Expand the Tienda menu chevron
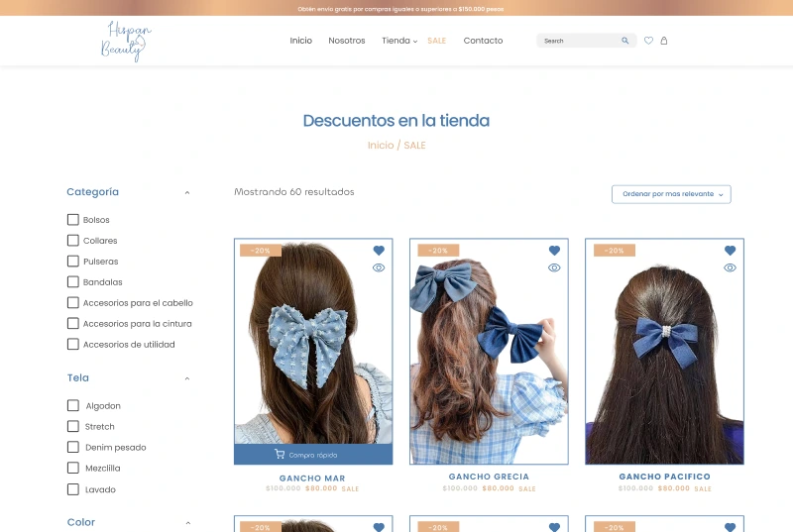Screen dimensions: 793x532 pos(415,42)
